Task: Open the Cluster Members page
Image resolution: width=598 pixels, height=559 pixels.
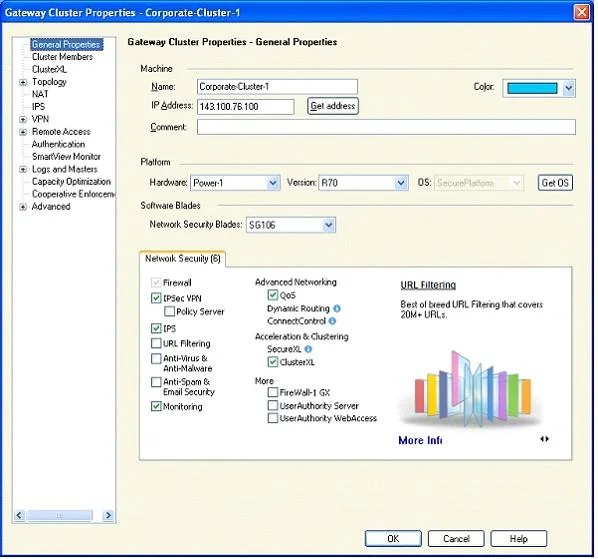Action: [x=63, y=57]
